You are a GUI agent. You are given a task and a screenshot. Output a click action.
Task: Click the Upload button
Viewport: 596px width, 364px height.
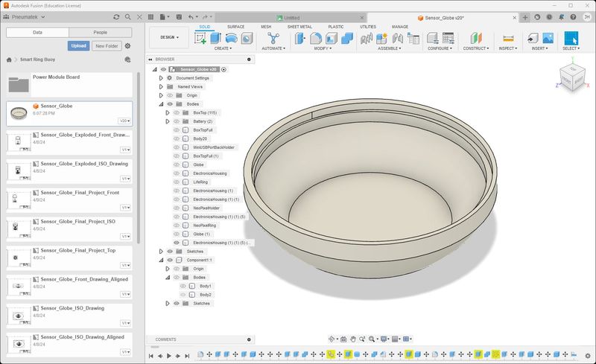click(x=79, y=45)
